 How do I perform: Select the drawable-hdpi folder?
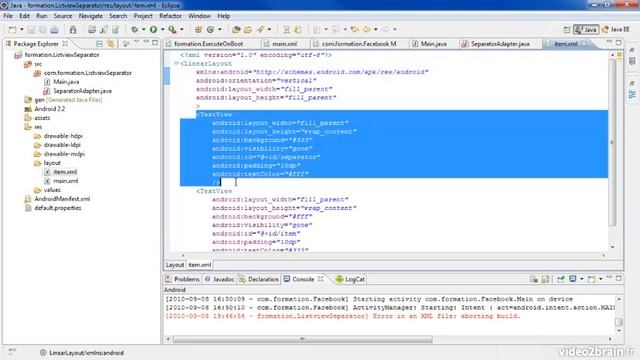(x=63, y=136)
